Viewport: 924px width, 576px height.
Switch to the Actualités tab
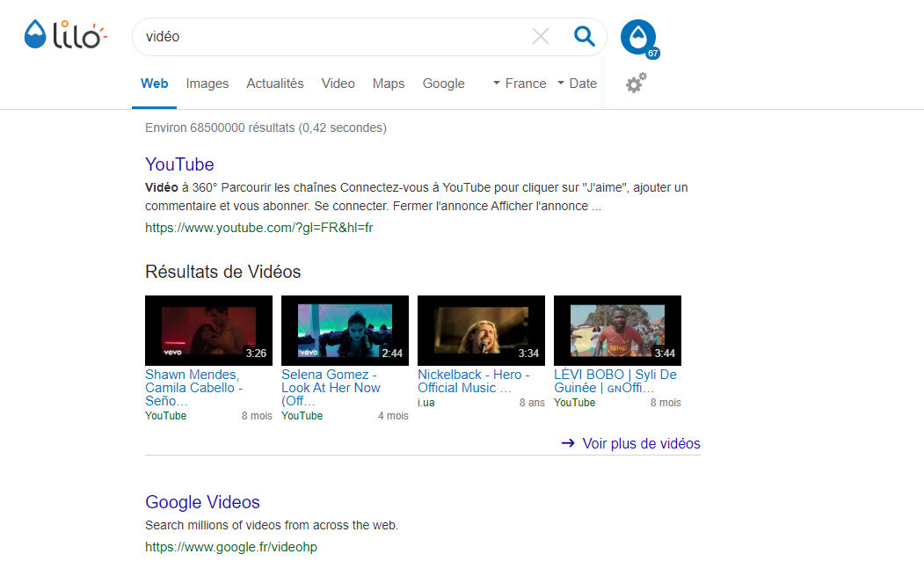(275, 84)
